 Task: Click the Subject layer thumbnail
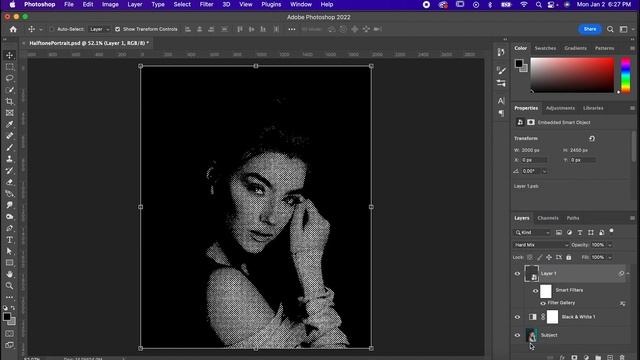tap(531, 335)
